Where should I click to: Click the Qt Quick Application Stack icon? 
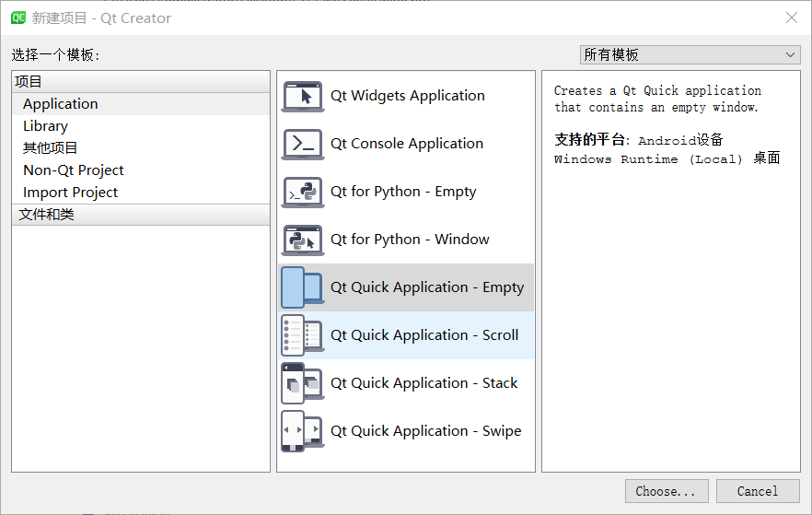[302, 383]
